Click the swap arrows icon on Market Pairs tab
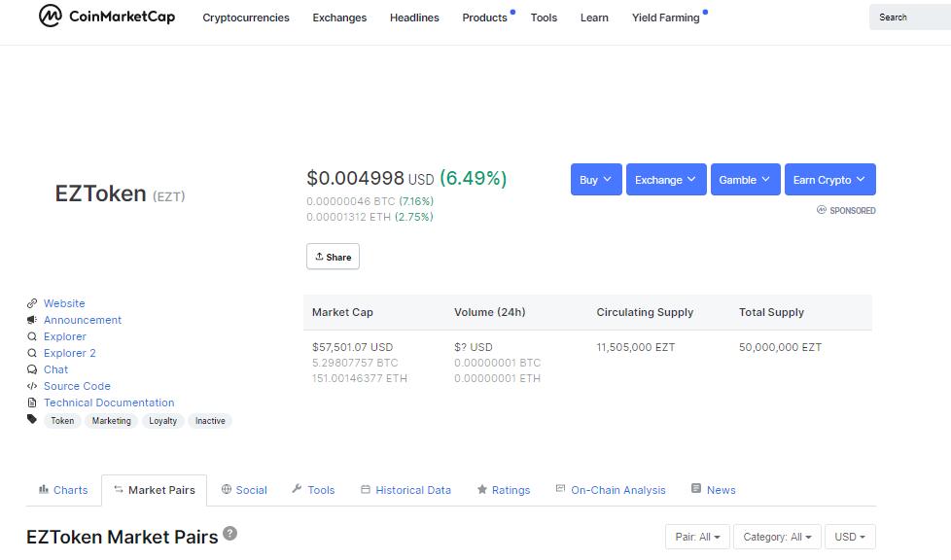 click(x=119, y=489)
